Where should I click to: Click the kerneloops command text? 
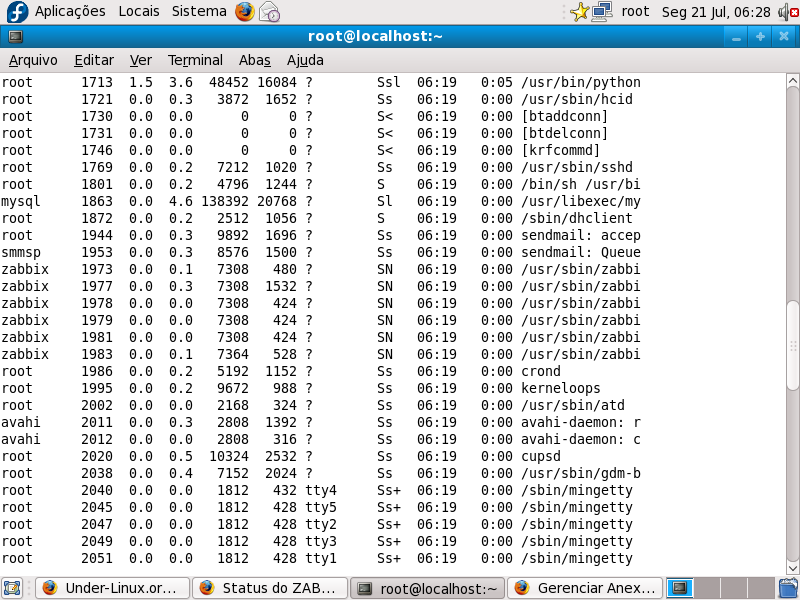click(x=561, y=388)
